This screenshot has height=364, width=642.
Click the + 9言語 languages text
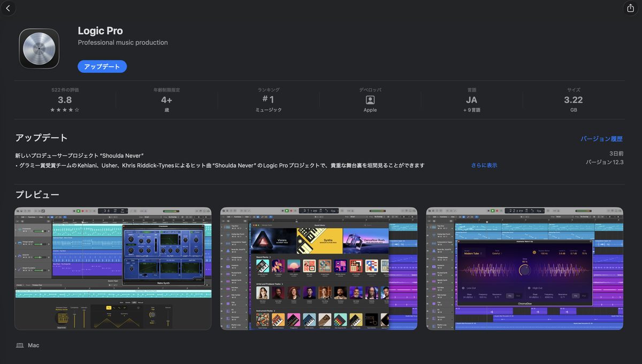pos(472,110)
